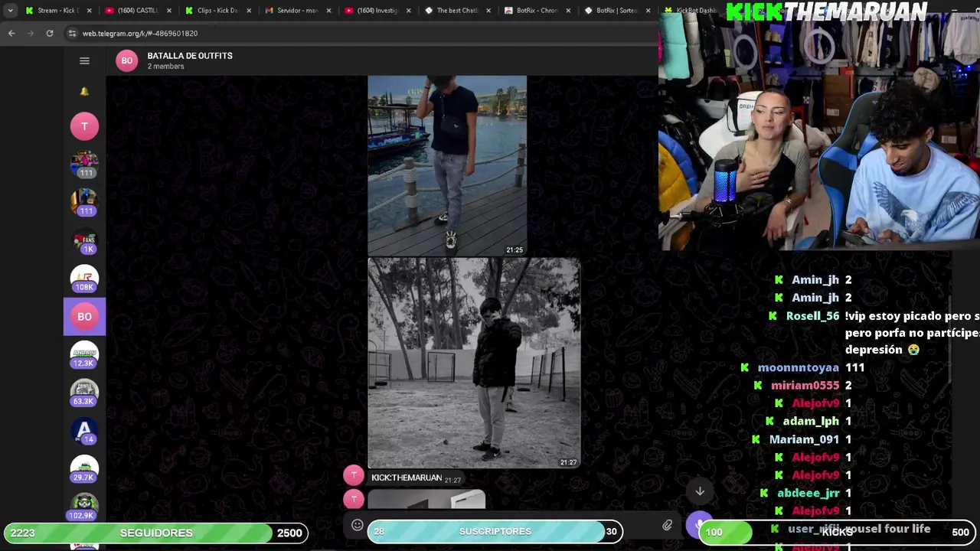Viewport: 980px width, 551px height.
Task: Select the active BO chat in sidebar
Action: 84,316
